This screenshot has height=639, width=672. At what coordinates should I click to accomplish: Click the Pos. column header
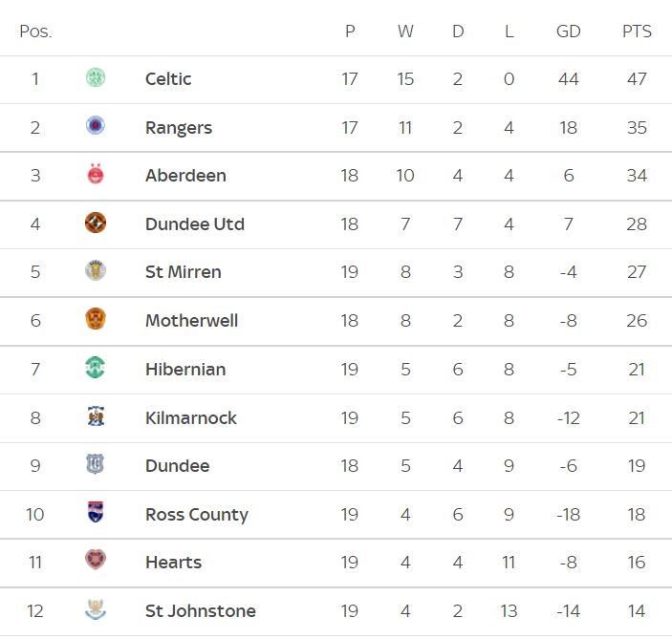(35, 32)
